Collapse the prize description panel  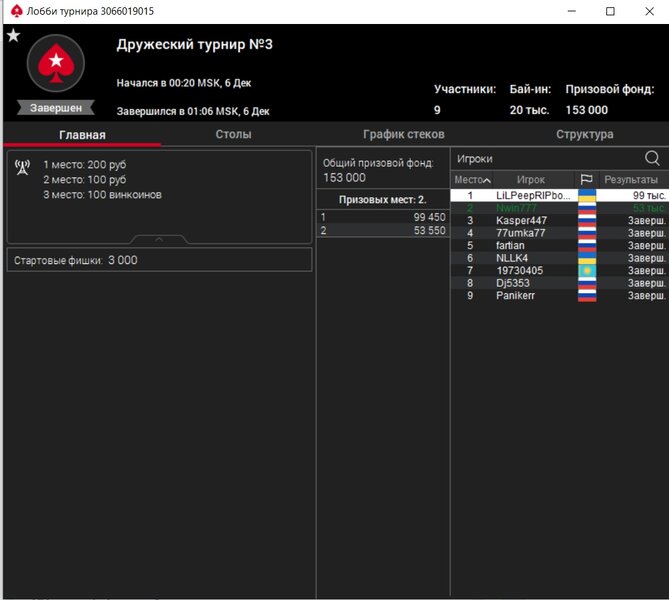tap(159, 239)
